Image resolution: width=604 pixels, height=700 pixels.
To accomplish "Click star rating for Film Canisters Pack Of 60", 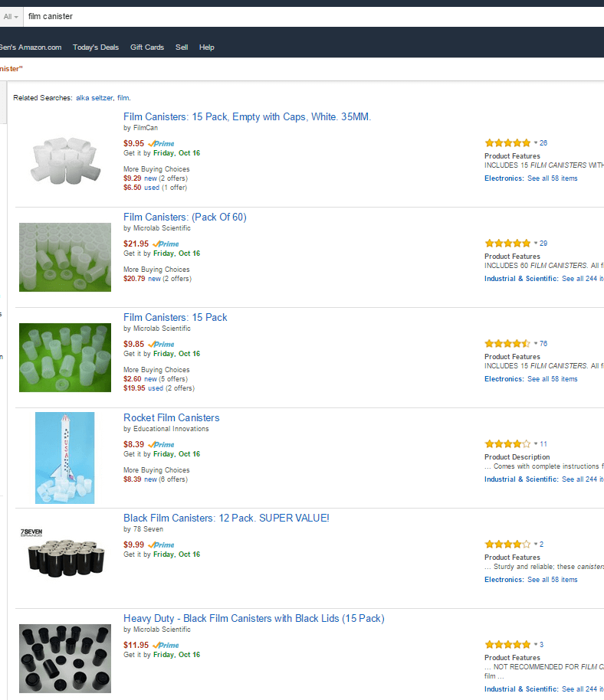I will click(x=507, y=244).
